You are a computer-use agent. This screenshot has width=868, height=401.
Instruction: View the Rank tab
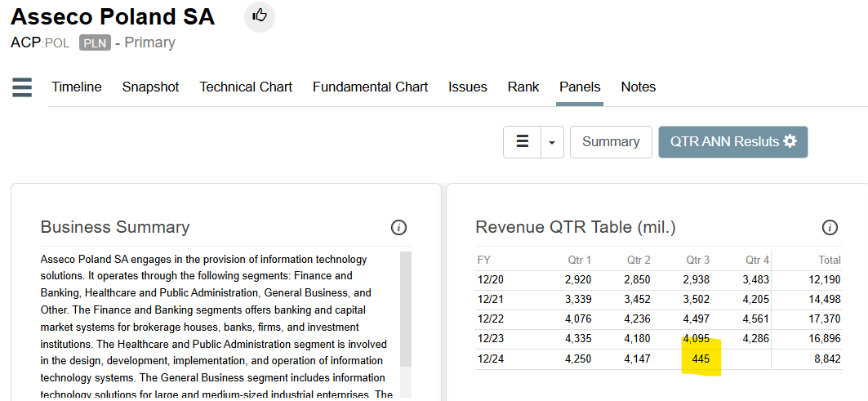(x=523, y=87)
